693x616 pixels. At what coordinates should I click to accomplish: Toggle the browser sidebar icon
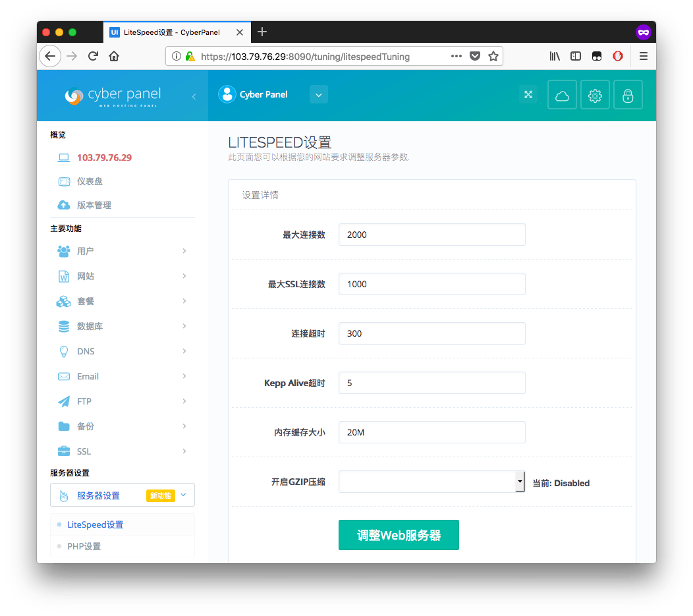coord(576,56)
